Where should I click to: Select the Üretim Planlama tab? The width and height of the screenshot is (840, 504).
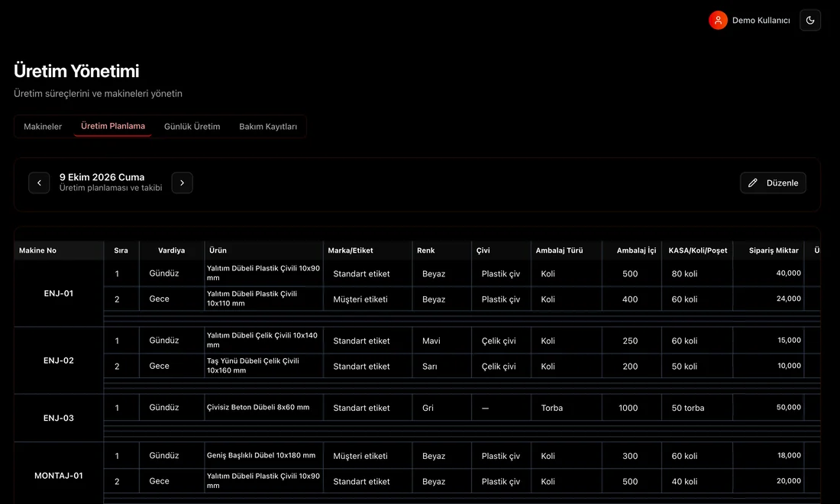113,126
